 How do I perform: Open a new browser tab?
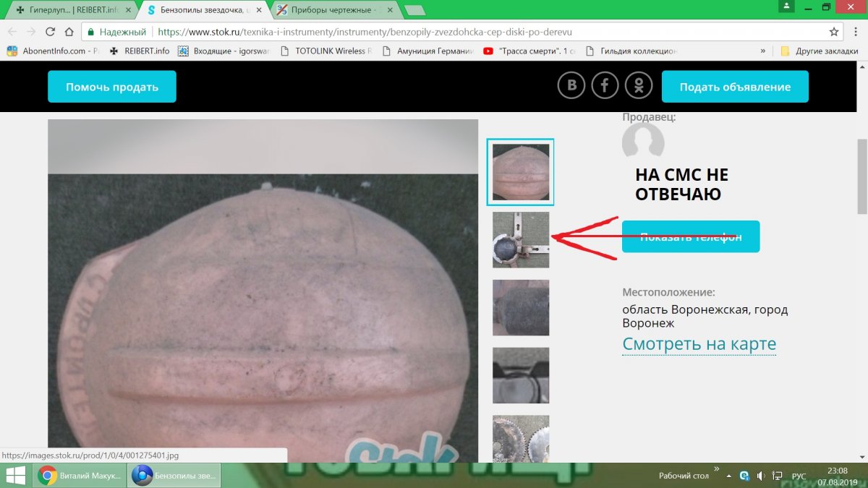coord(414,10)
